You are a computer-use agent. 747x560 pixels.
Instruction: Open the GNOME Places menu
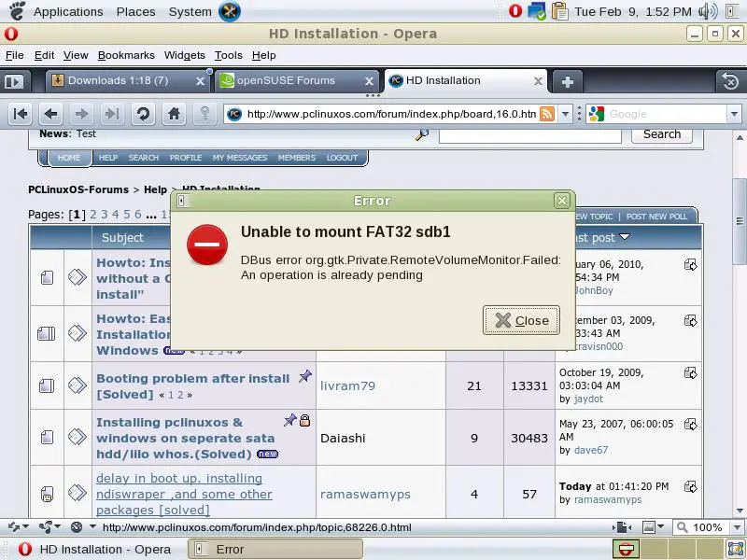[x=135, y=11]
